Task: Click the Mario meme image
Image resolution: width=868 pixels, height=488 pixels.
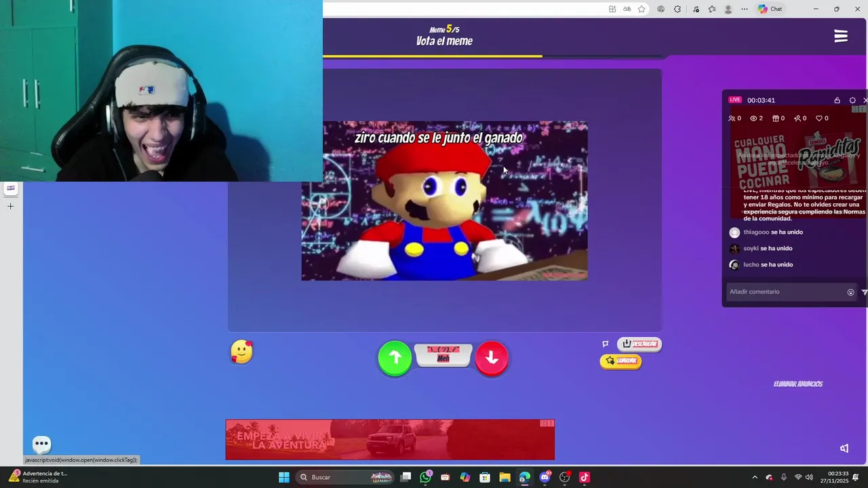Action: [x=444, y=201]
